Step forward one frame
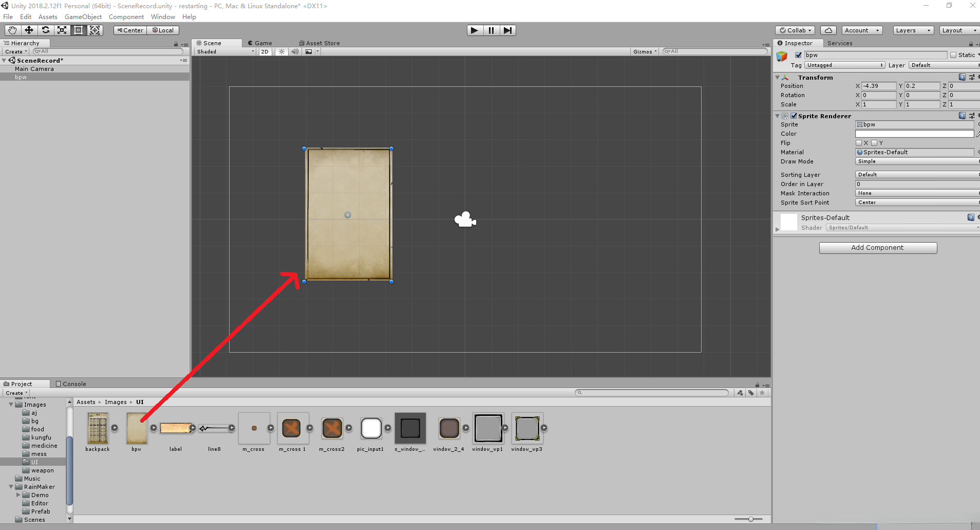Screen dimensions: 980x530 click(507, 30)
